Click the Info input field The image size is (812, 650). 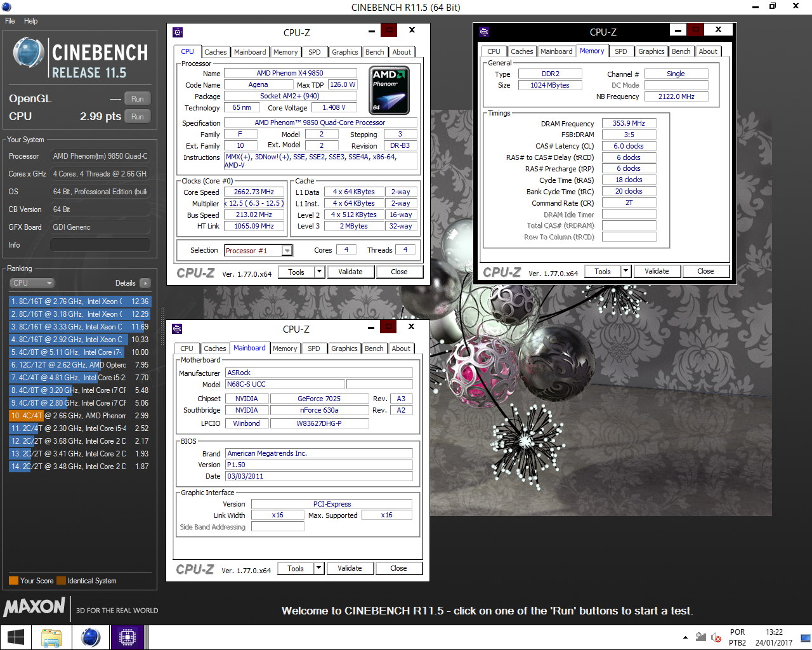point(100,245)
